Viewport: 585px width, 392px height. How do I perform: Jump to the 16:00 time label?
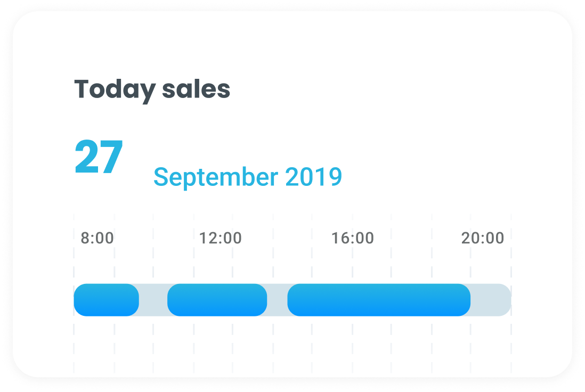[x=353, y=238]
